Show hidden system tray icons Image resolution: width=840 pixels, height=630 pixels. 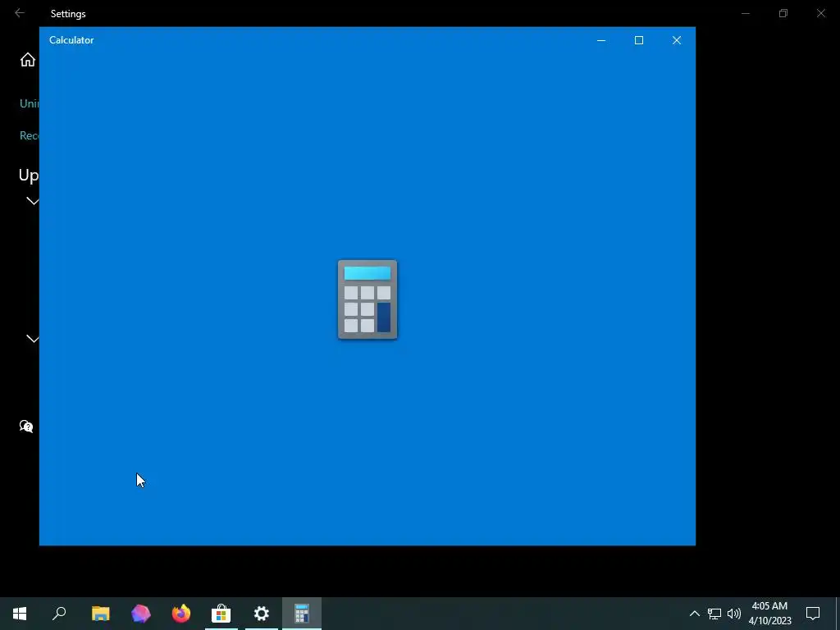coord(694,614)
